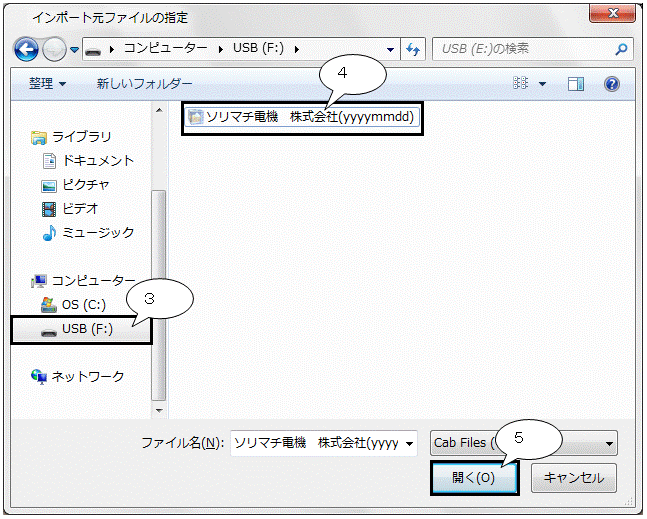Screen dimensions: 647x519
Task: Click navigation pane scroll down arrow
Action: coord(159,410)
